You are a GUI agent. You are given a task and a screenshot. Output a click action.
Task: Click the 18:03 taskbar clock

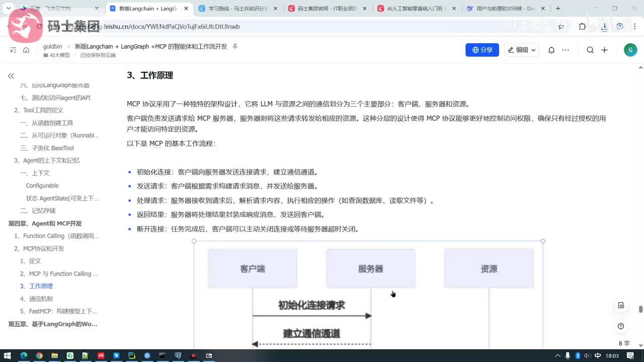click(612, 355)
